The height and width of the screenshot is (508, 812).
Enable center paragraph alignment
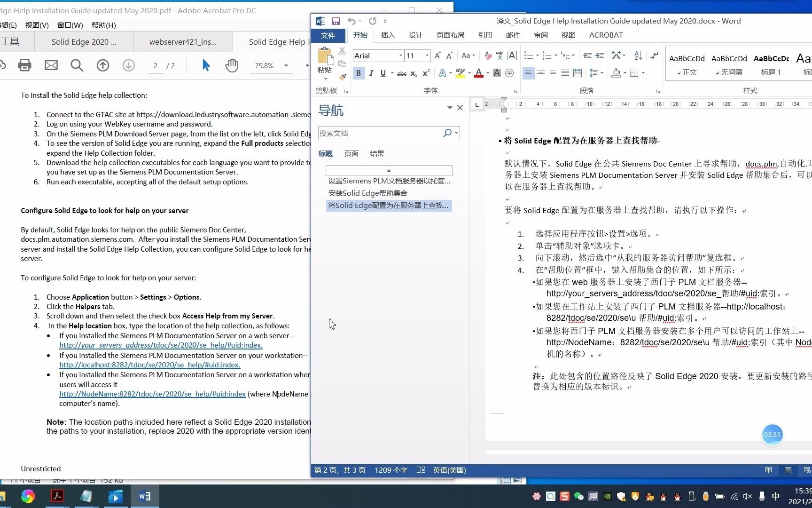[541, 72]
